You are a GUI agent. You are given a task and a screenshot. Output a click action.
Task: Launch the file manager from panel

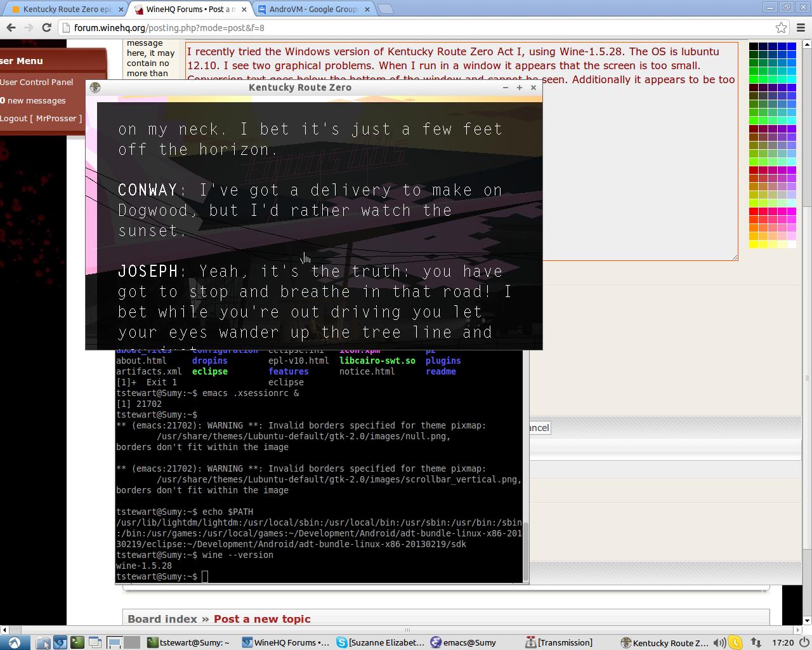(43, 642)
